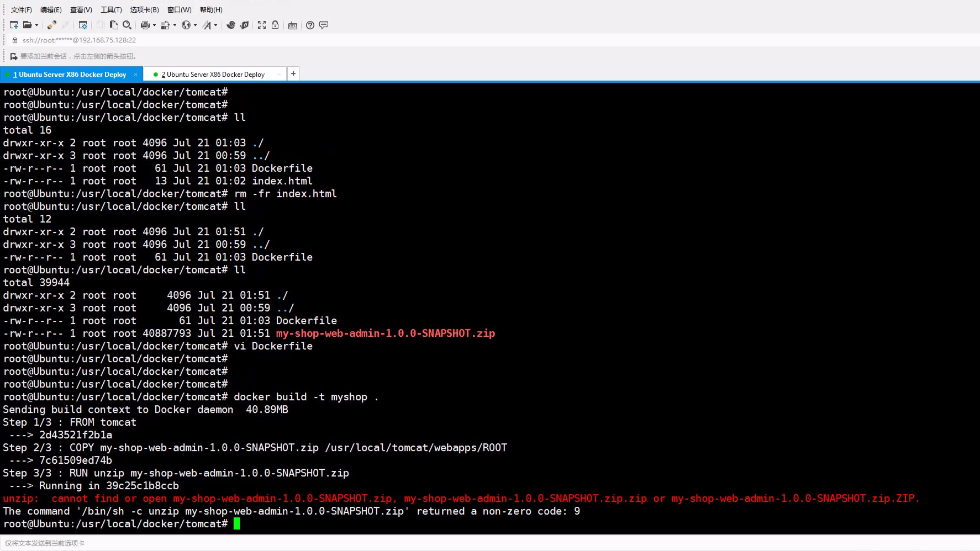Click the red zip filename in the listing

click(x=386, y=333)
